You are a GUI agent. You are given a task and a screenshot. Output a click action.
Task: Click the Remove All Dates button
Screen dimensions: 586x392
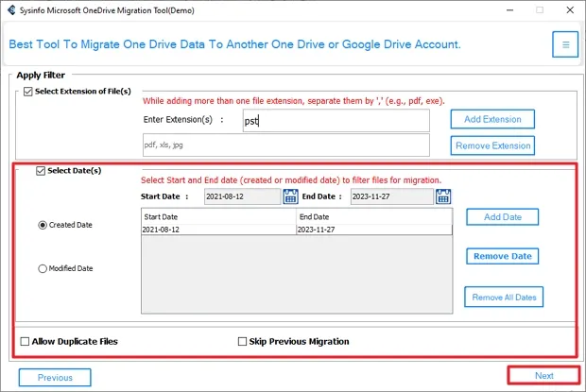tap(503, 297)
